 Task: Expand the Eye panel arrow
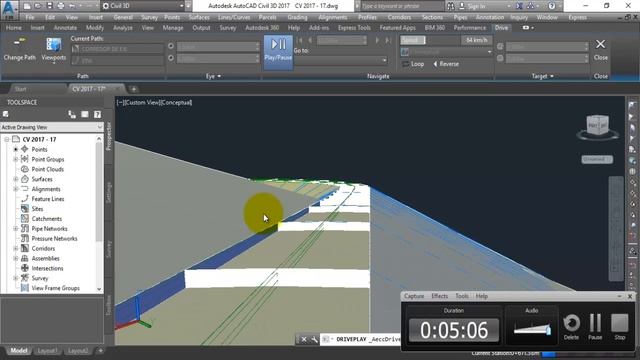[x=219, y=76]
